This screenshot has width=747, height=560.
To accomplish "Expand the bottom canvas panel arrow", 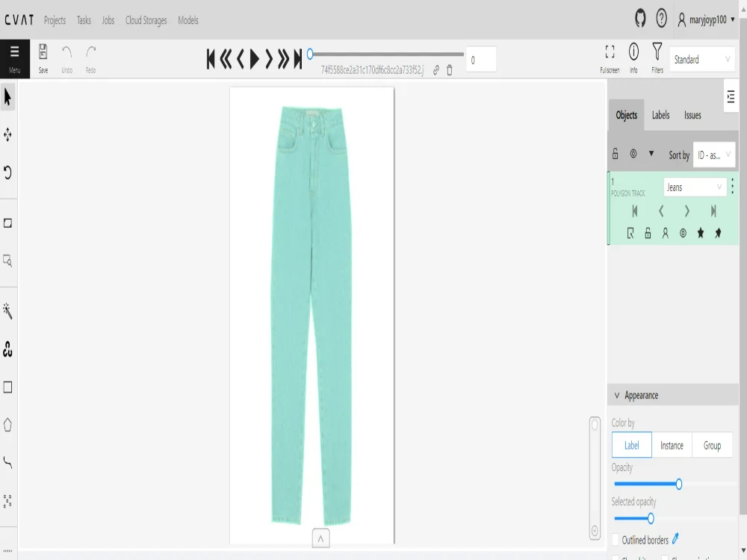I will tap(320, 538).
